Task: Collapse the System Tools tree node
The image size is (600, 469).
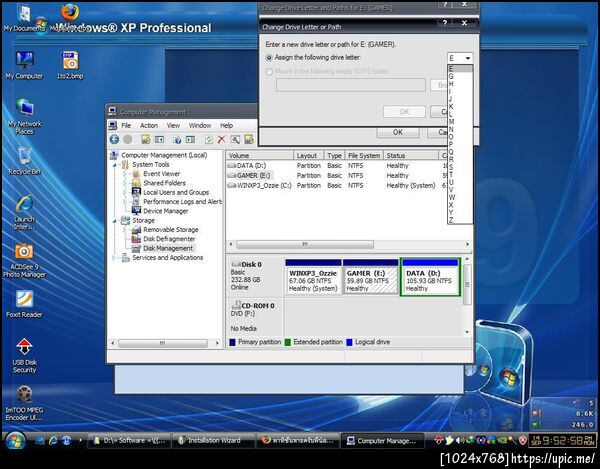Action: click(114, 165)
